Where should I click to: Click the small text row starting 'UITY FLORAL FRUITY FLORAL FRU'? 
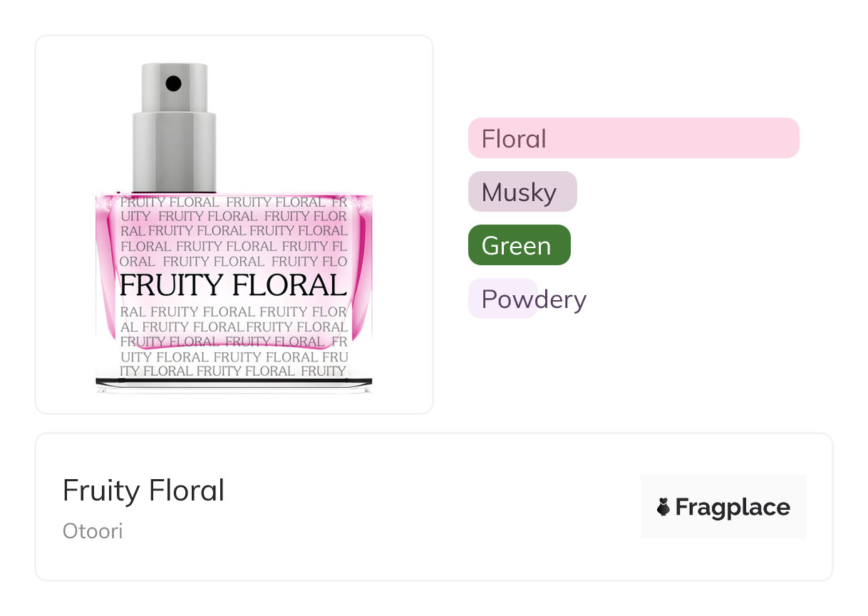[233, 356]
